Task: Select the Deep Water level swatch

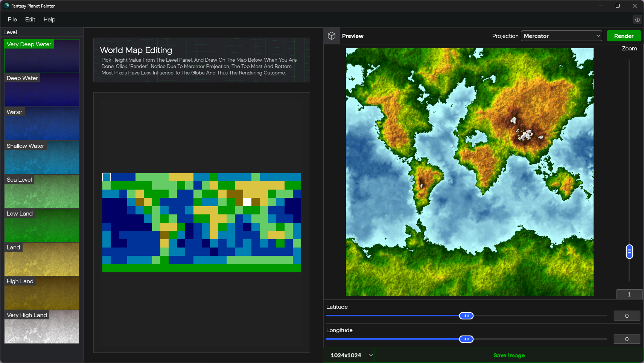Action: 42,90
